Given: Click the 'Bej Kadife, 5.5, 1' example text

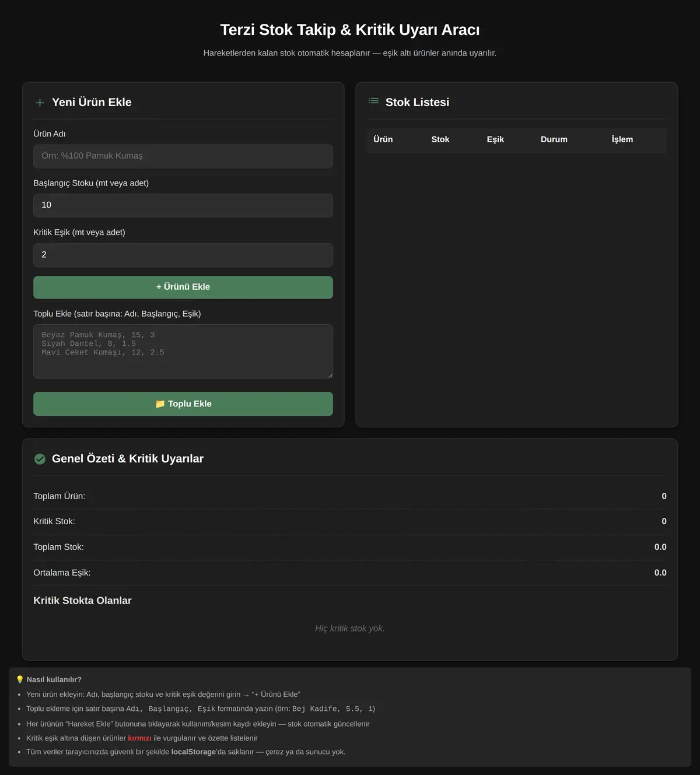Looking at the screenshot, I should pos(333,709).
